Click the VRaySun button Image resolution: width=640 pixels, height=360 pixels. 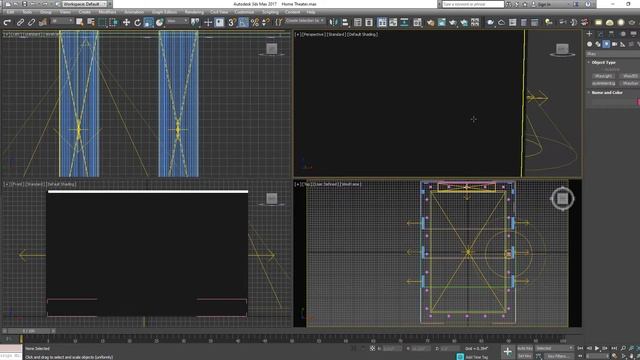(x=630, y=83)
